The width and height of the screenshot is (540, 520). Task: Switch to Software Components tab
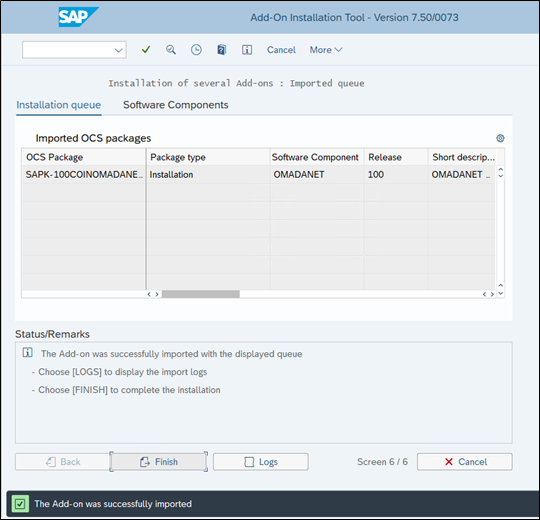click(x=176, y=105)
